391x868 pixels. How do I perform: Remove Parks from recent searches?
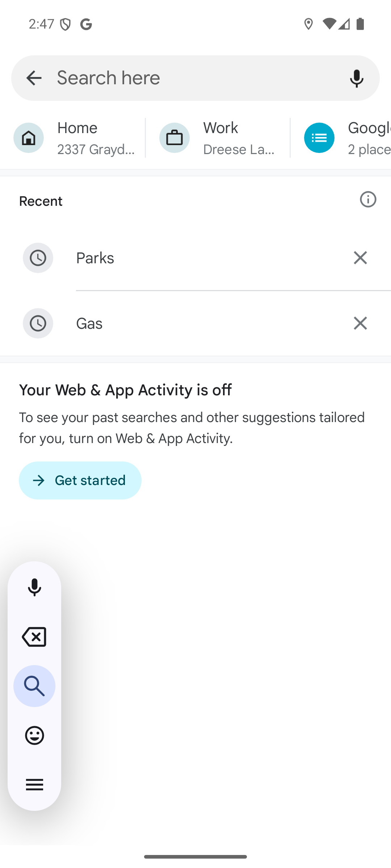click(360, 258)
